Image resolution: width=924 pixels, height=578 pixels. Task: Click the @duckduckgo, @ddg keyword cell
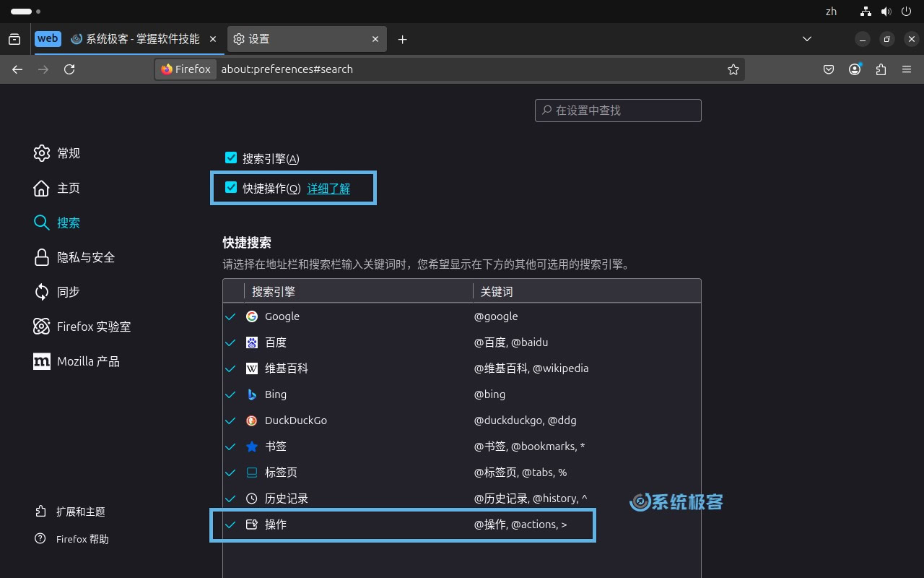(x=525, y=420)
